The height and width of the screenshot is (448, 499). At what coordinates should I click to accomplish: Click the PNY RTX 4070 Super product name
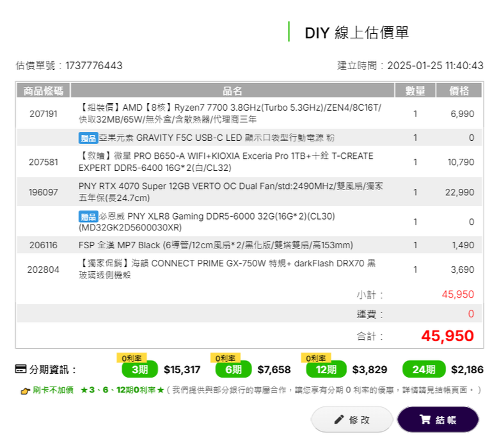231,192
